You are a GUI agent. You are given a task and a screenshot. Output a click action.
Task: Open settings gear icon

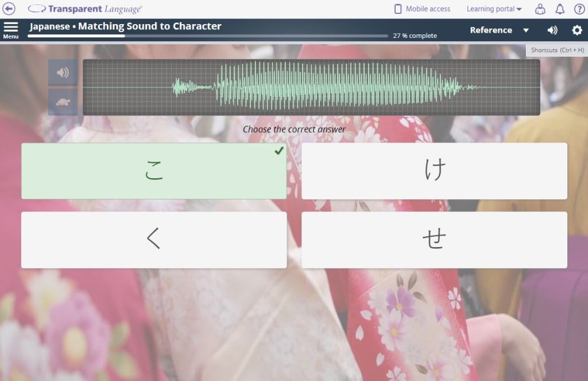[577, 30]
